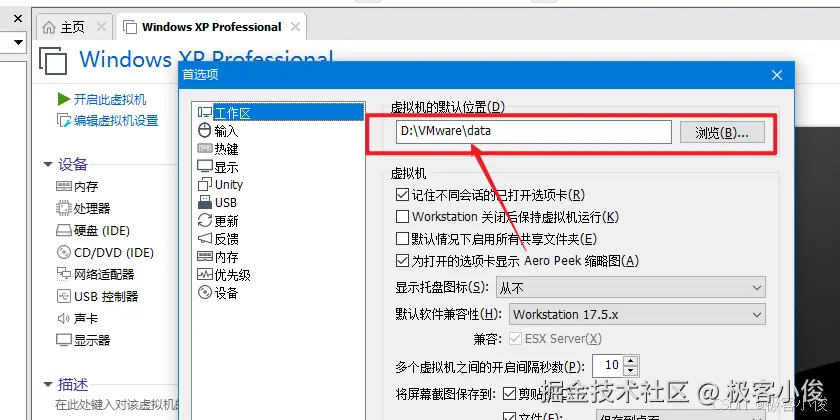Click the home icon on the 主页 tab
This screenshot has width=840, height=420.
(x=49, y=27)
